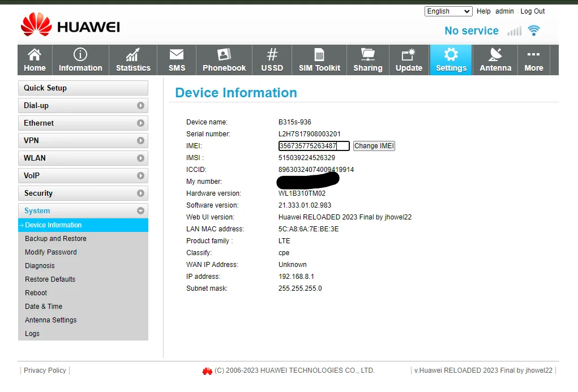Open Date & Time settings
Viewport: 578px width, 392px height.
(44, 307)
